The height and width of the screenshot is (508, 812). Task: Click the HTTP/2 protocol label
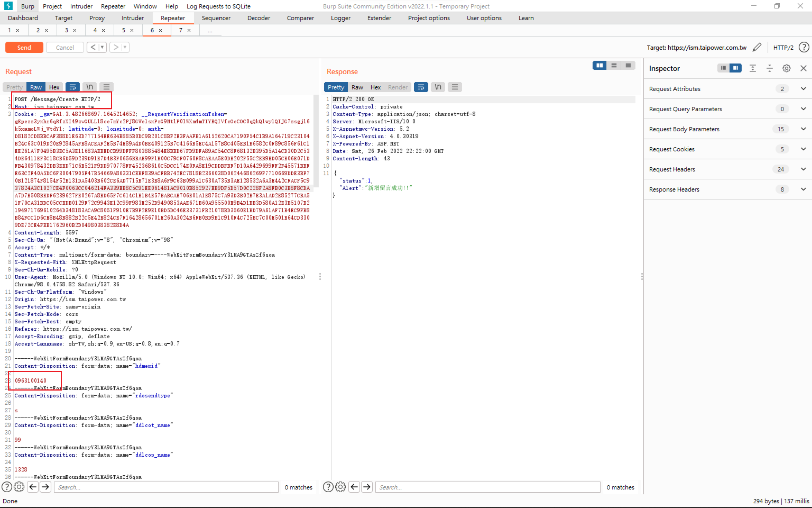coord(783,47)
